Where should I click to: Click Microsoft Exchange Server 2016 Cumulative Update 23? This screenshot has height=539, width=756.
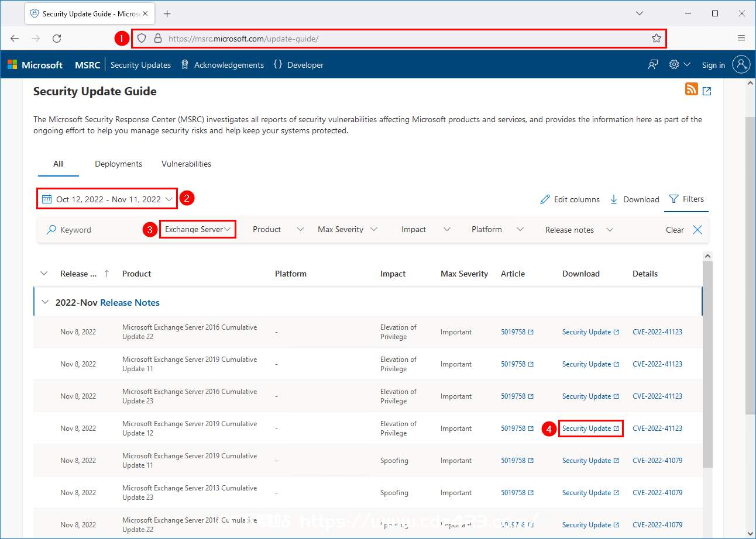[190, 396]
